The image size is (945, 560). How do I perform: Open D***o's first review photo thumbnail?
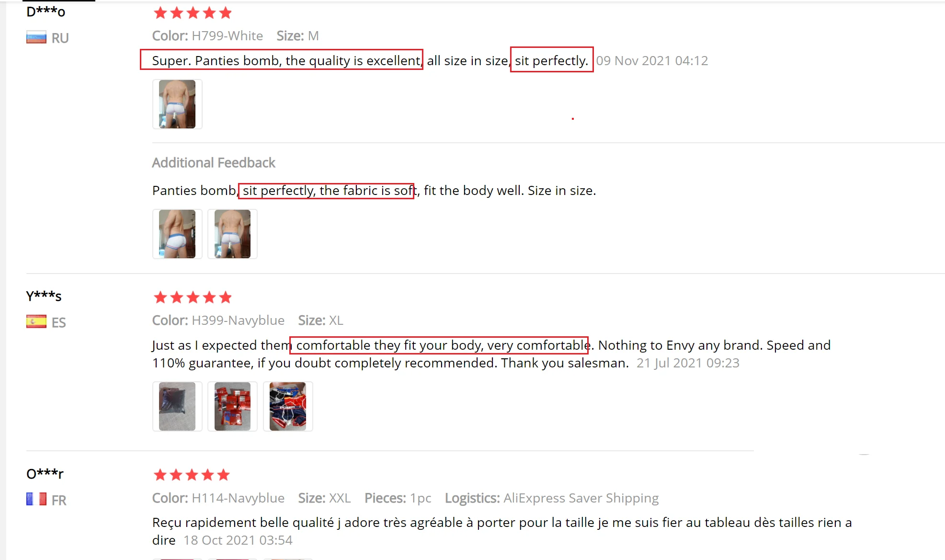tap(177, 104)
